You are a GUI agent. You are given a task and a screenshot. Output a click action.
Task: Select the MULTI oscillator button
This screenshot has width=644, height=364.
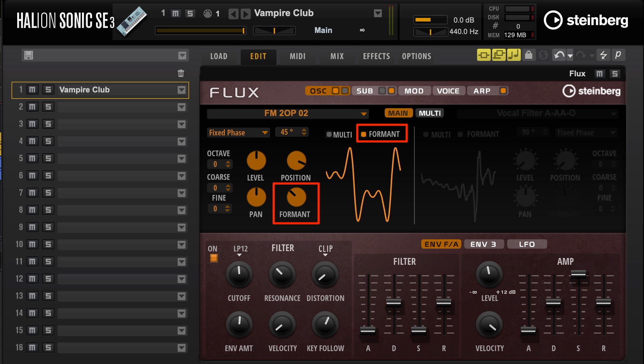coord(430,113)
